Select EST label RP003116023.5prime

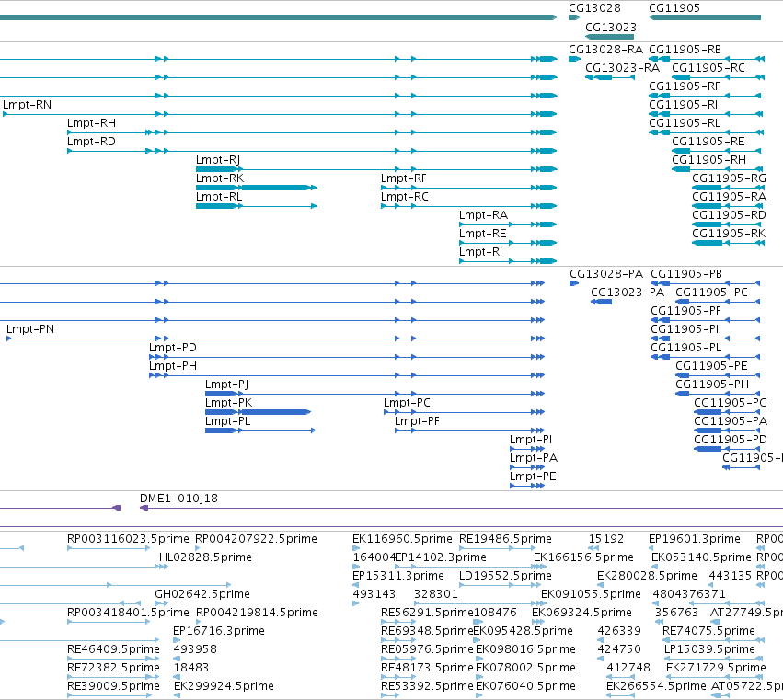[128, 539]
